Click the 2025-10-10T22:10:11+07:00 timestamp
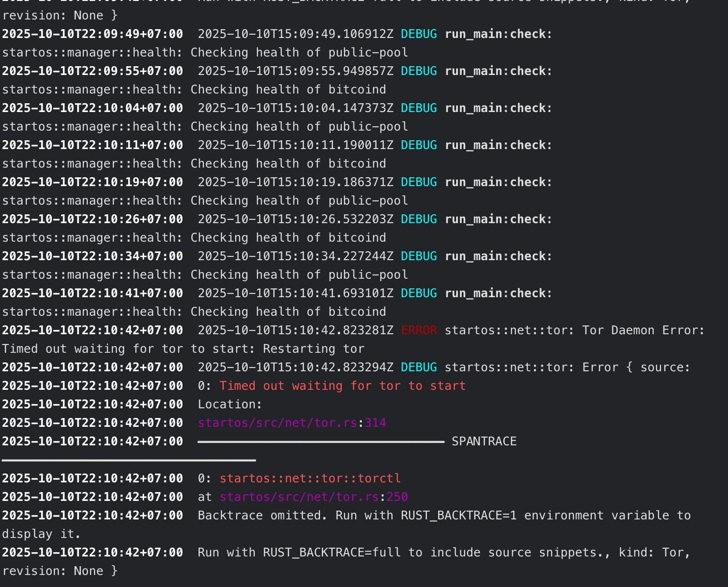 pyautogui.click(x=93, y=145)
